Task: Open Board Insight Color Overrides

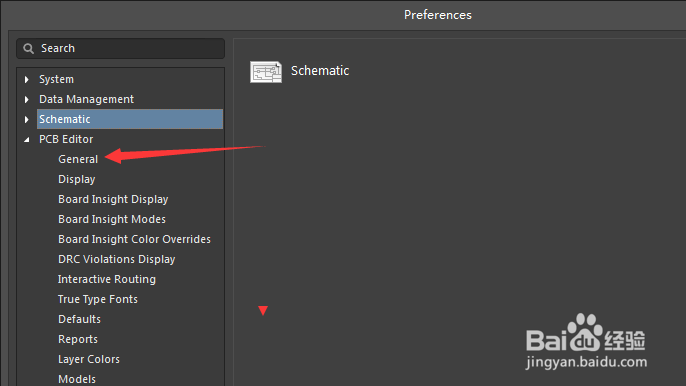Action: pyautogui.click(x=134, y=239)
